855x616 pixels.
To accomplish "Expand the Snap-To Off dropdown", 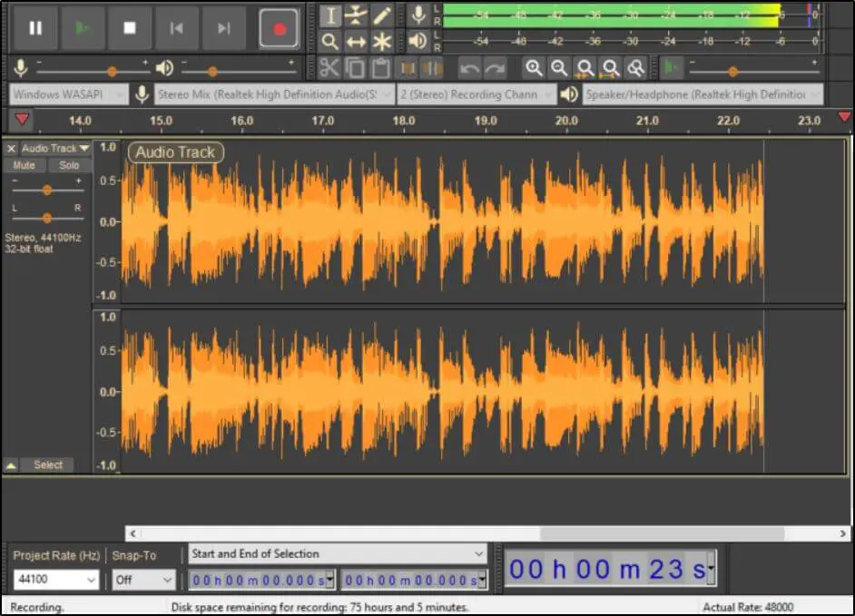I will click(x=143, y=580).
